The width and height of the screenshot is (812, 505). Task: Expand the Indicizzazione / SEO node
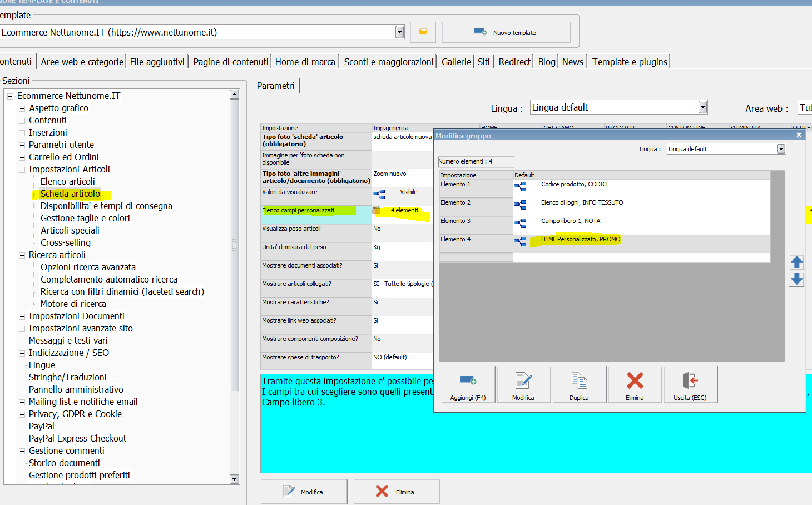coord(22,353)
